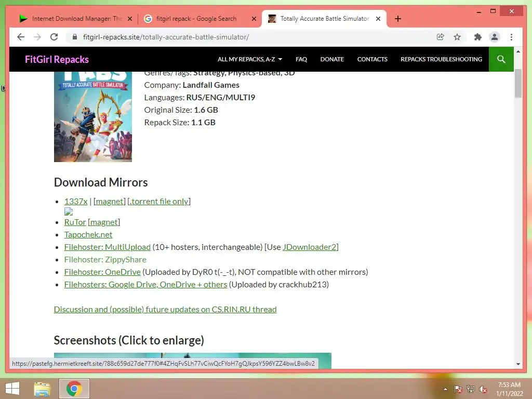
Task: Open the Tapochek.net link
Action: (x=88, y=234)
